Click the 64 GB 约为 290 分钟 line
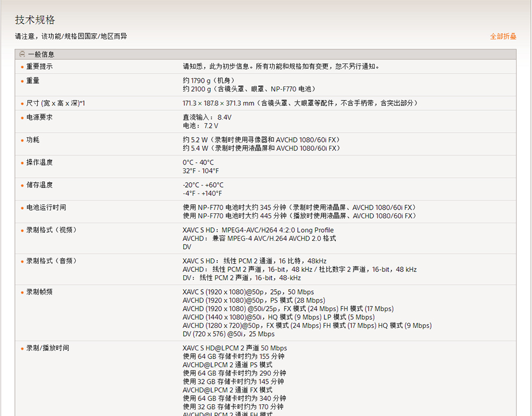The image size is (532, 416). tap(234, 373)
